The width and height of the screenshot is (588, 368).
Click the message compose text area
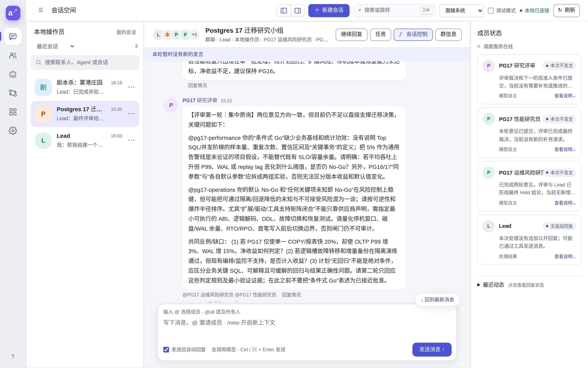click(307, 329)
